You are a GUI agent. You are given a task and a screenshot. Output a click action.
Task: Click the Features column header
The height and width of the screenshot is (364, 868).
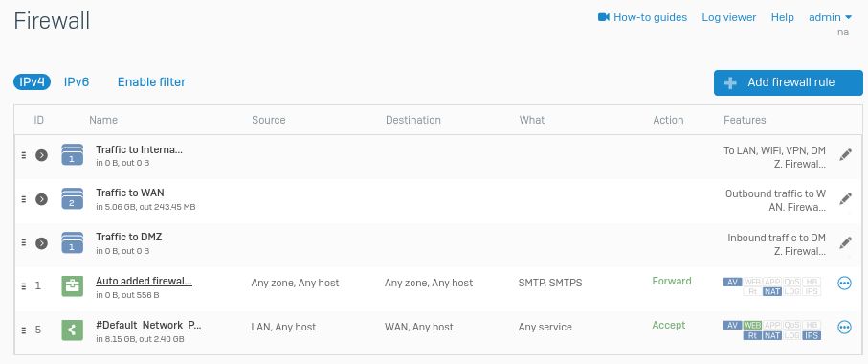coord(745,120)
